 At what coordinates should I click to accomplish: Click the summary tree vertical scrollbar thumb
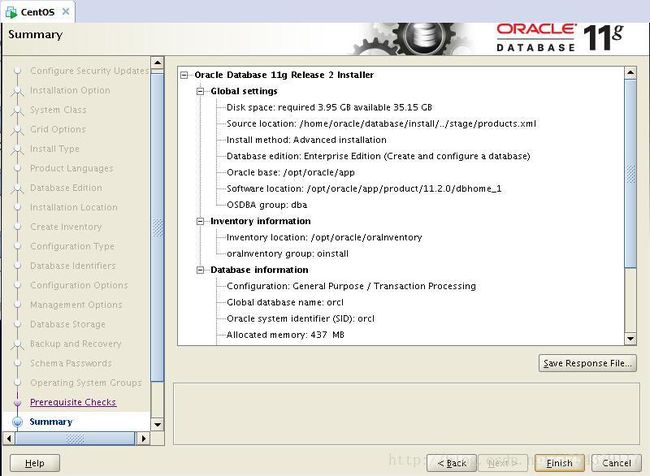630,173
